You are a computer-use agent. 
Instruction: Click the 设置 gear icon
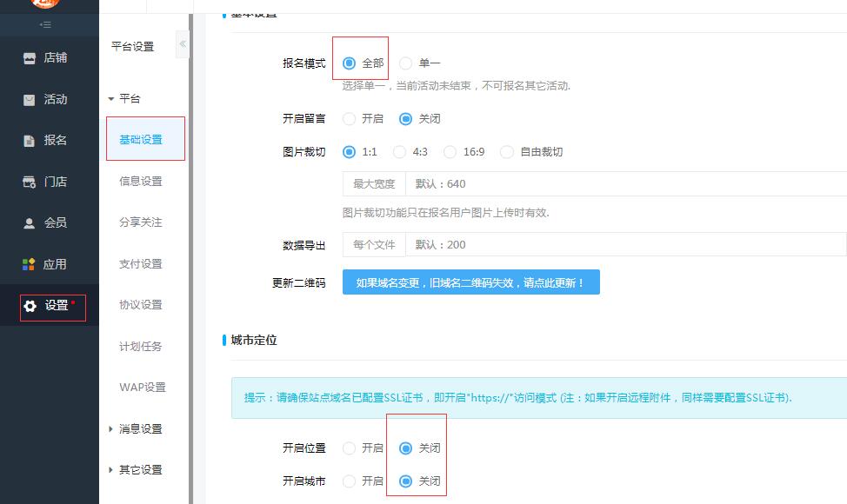[x=30, y=306]
